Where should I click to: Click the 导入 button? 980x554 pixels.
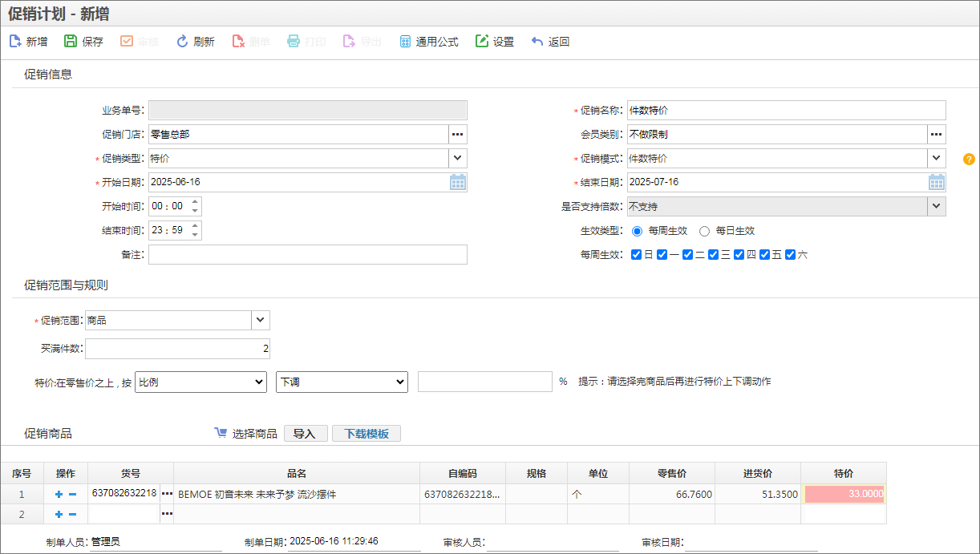pos(305,434)
